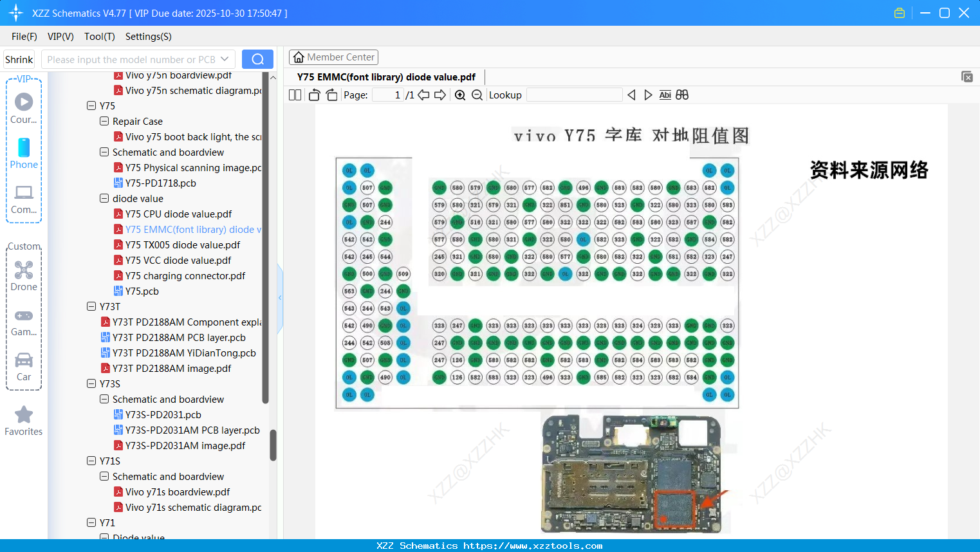Click inside the Lookup search field
980x552 pixels.
(x=573, y=95)
